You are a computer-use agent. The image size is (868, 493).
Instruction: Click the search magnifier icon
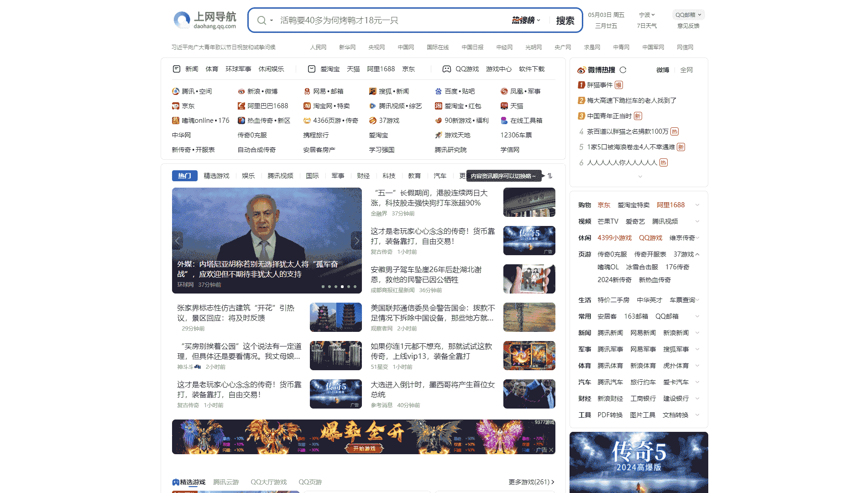[261, 21]
